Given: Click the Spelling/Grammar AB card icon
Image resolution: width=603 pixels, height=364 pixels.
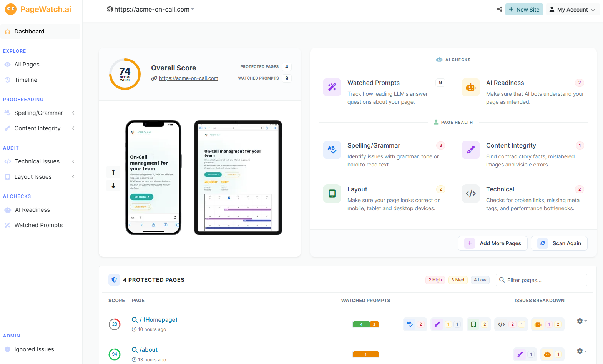Looking at the screenshot, I should pyautogui.click(x=332, y=150).
